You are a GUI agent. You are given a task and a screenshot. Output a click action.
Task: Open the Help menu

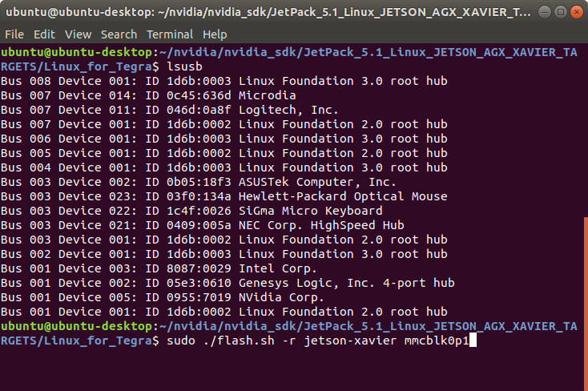click(x=215, y=34)
